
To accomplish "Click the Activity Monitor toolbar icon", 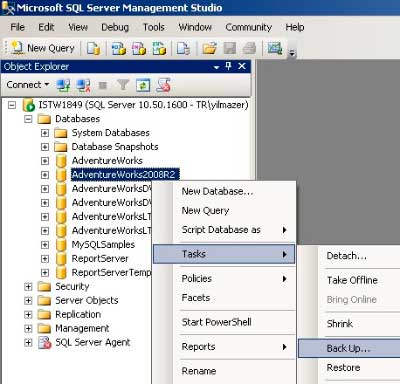I will pos(275,48).
